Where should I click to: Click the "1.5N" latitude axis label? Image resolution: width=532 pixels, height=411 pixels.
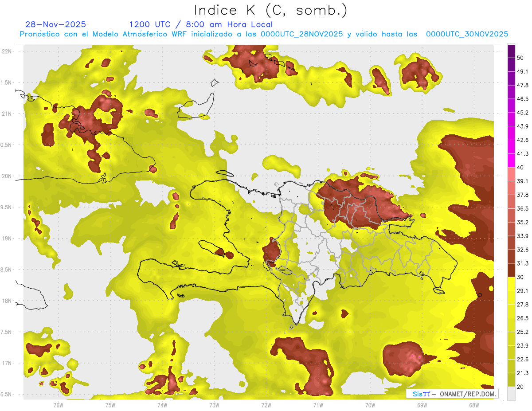(6, 82)
